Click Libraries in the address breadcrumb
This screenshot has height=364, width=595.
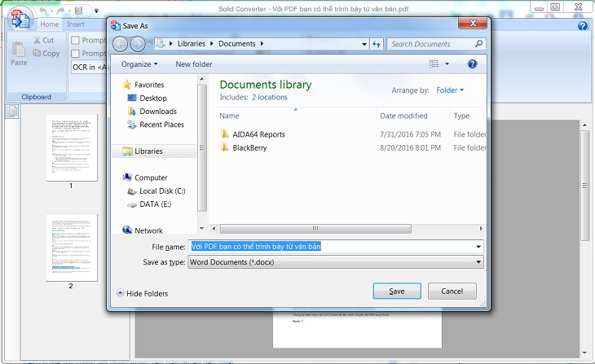pos(192,44)
